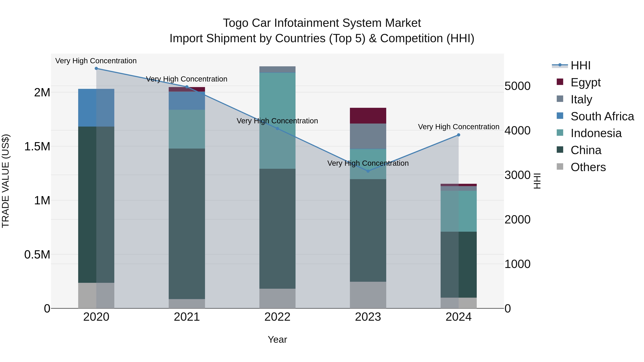Click the Others segment of the 2020 bar

click(96, 295)
